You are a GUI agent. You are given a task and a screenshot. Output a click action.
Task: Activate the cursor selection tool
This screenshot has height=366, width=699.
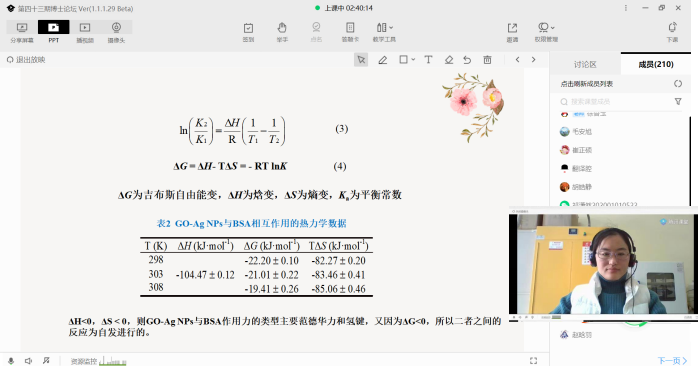coord(361,60)
